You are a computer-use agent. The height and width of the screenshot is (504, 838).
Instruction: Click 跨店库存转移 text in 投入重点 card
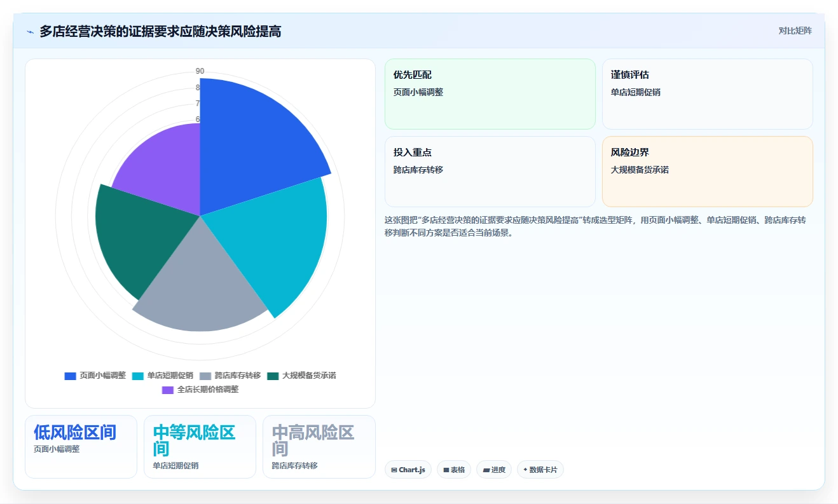(x=418, y=170)
